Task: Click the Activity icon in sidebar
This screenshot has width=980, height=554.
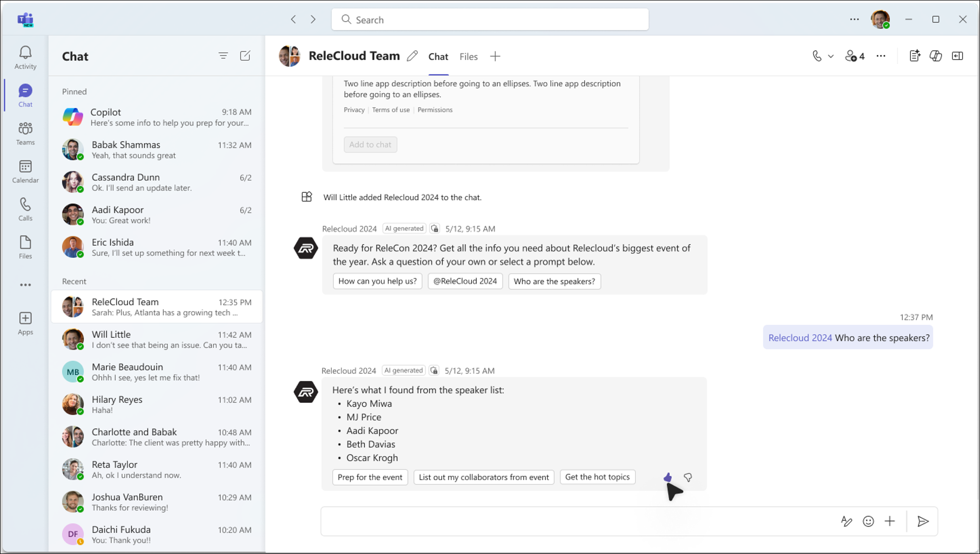Action: click(25, 57)
